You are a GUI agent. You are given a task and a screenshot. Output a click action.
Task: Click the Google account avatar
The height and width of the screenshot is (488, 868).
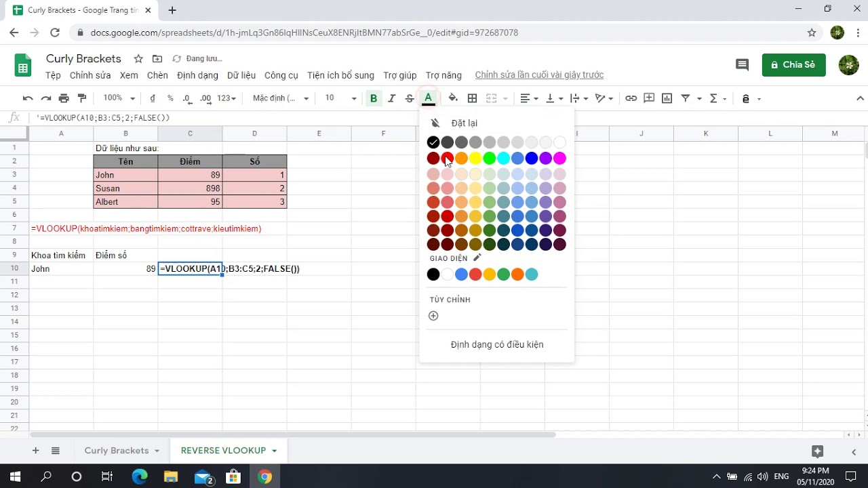[x=849, y=65]
